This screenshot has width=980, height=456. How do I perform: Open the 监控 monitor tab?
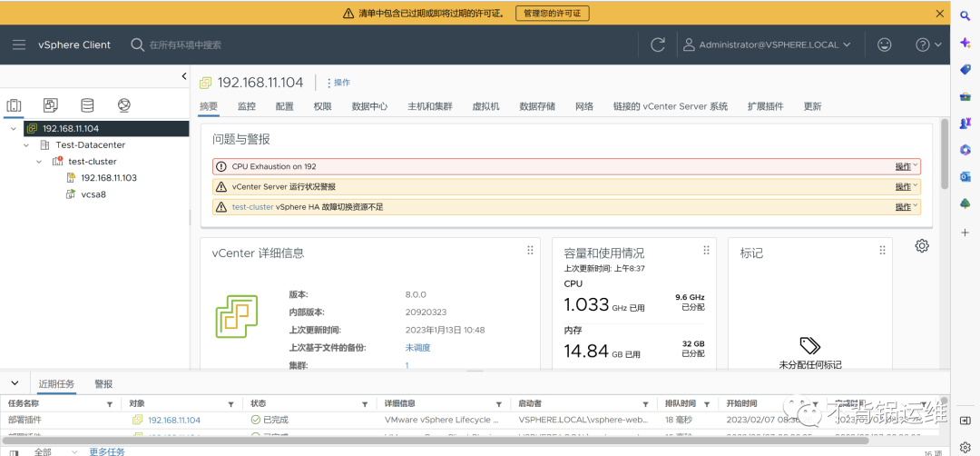[x=247, y=106]
